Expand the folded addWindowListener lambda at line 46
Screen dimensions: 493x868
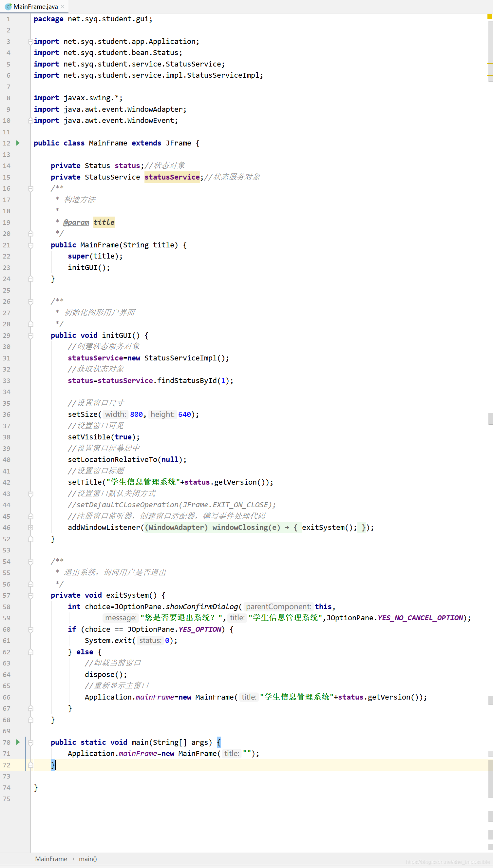coord(30,527)
